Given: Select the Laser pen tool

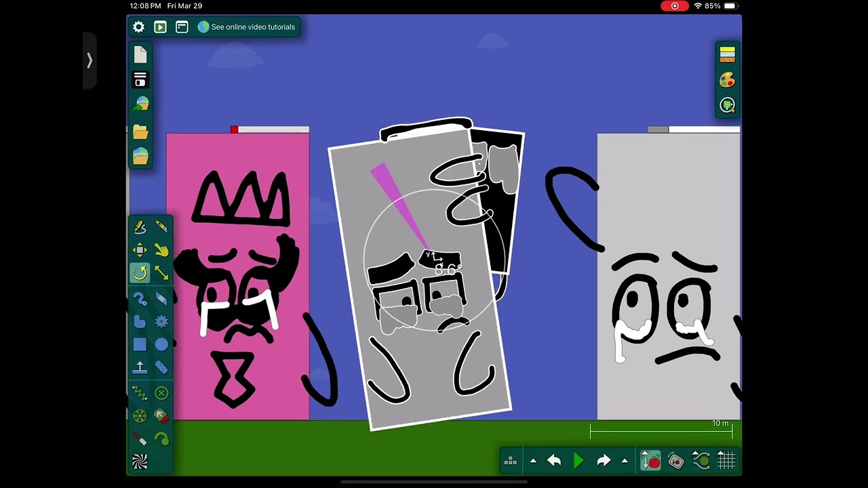Looking at the screenshot, I should 140,439.
